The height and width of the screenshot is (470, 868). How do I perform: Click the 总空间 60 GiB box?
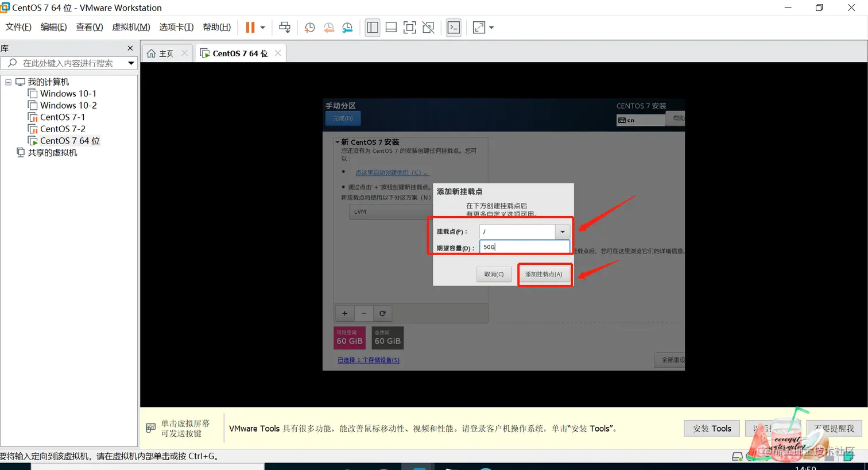(387, 338)
